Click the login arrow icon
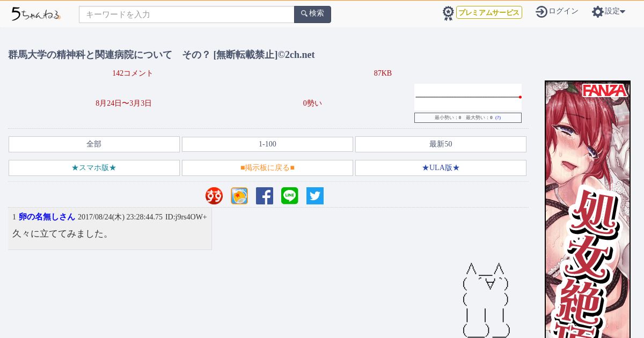The image size is (644, 338). (541, 12)
